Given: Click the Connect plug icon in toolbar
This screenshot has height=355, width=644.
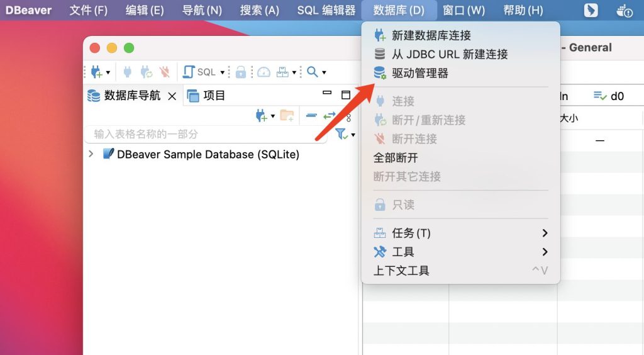Looking at the screenshot, I should (127, 72).
